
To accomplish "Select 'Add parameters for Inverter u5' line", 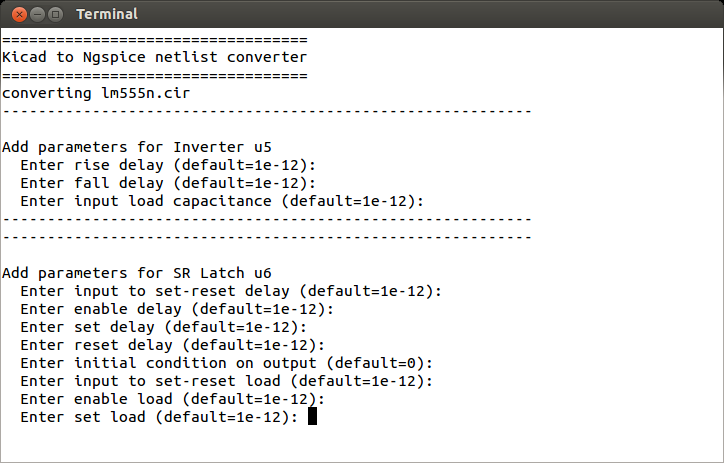I will pyautogui.click(x=137, y=147).
